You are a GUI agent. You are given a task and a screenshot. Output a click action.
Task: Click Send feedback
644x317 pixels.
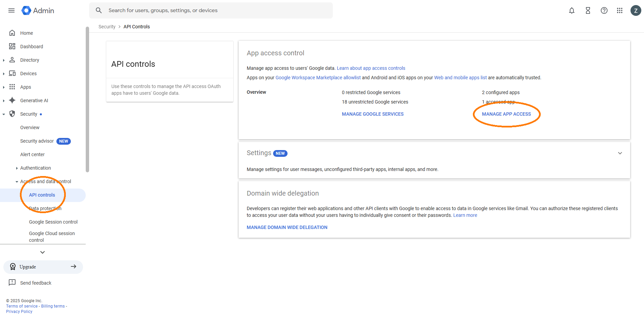point(36,283)
